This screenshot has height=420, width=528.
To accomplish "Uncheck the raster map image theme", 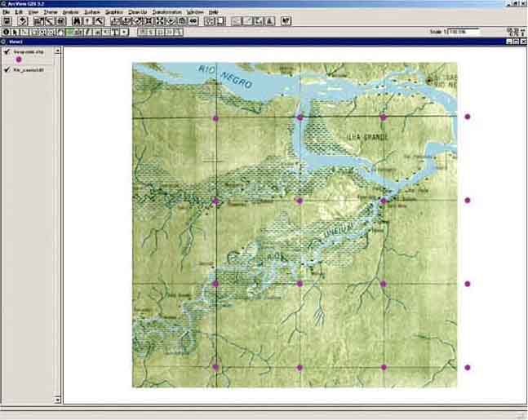I will (7, 70).
